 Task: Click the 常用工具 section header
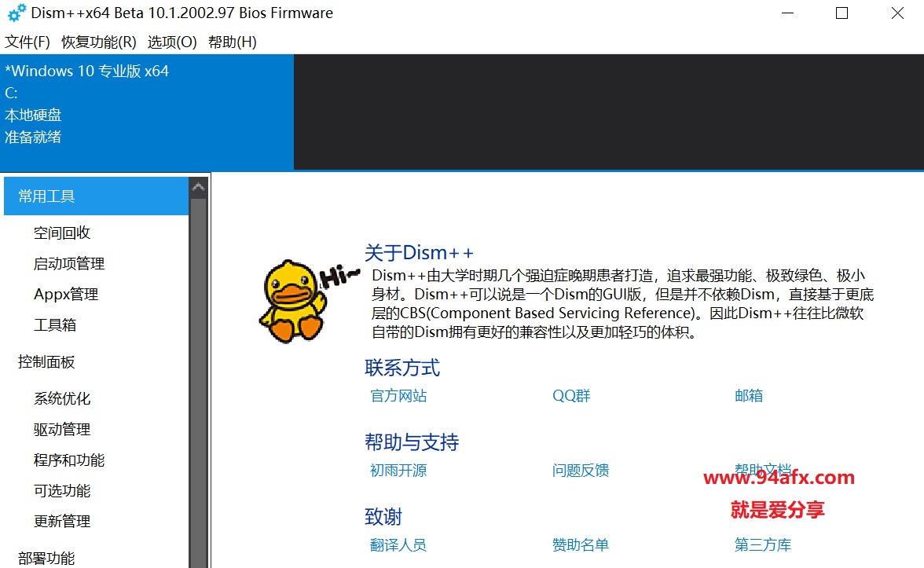(96, 196)
